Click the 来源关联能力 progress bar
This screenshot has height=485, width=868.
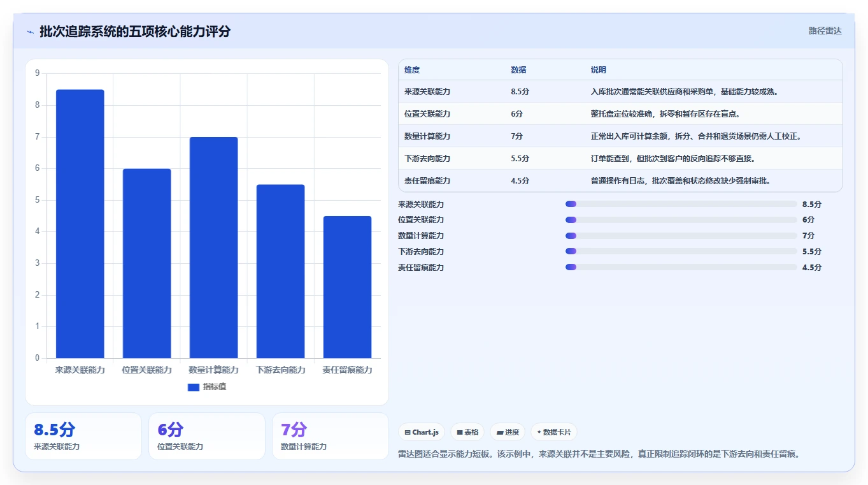pyautogui.click(x=681, y=204)
